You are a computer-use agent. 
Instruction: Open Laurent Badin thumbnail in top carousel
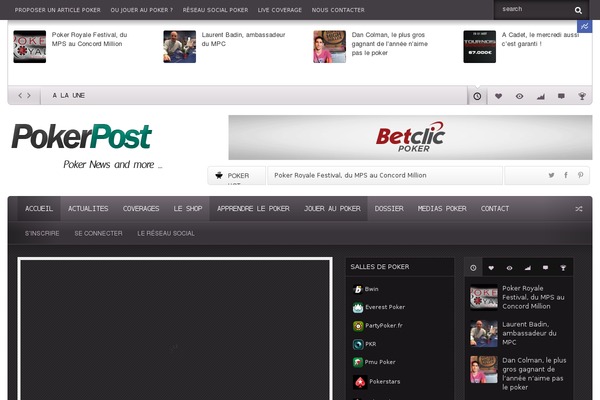(179, 47)
